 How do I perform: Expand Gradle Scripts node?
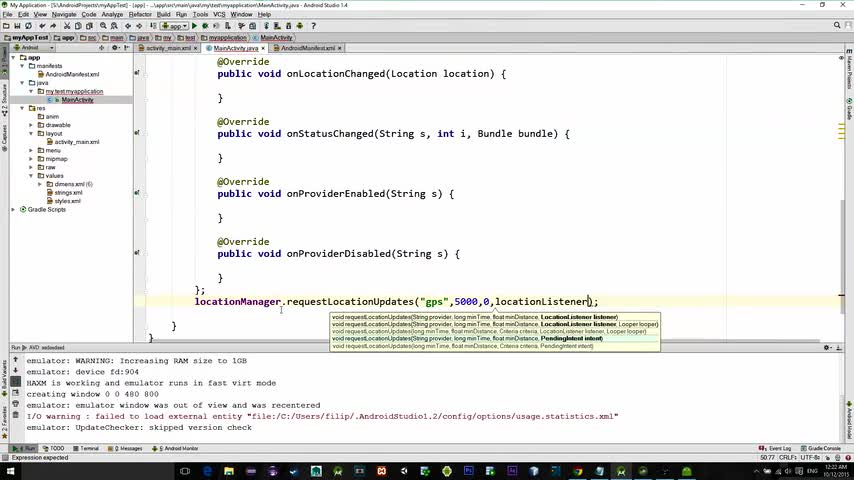(14, 210)
